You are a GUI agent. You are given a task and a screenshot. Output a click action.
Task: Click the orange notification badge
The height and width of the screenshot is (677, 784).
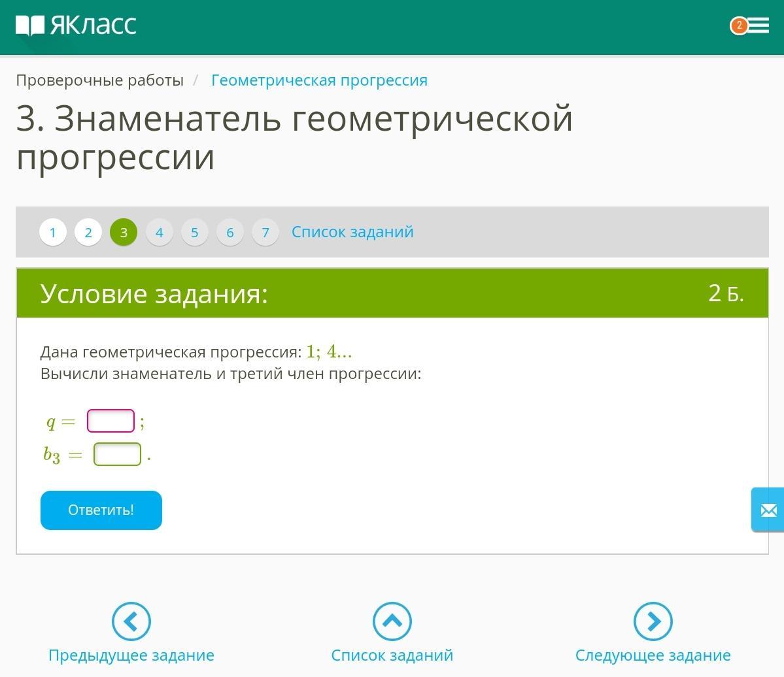pyautogui.click(x=739, y=25)
